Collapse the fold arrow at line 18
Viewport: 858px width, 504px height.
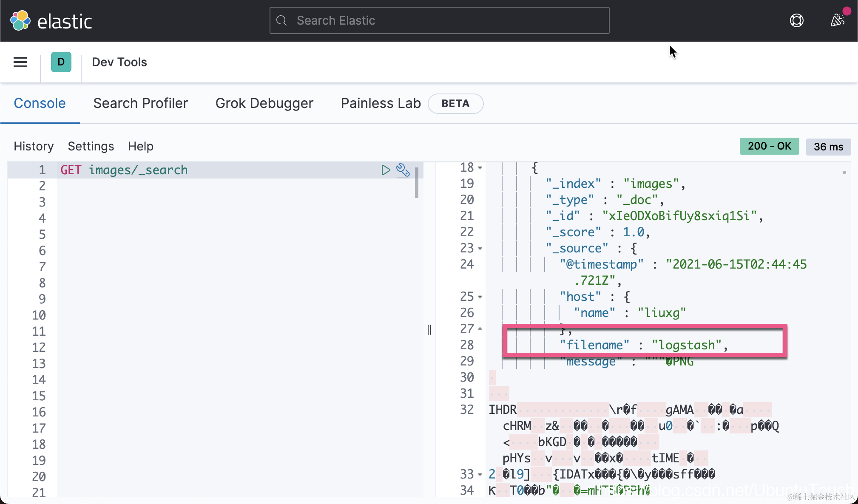pyautogui.click(x=480, y=168)
